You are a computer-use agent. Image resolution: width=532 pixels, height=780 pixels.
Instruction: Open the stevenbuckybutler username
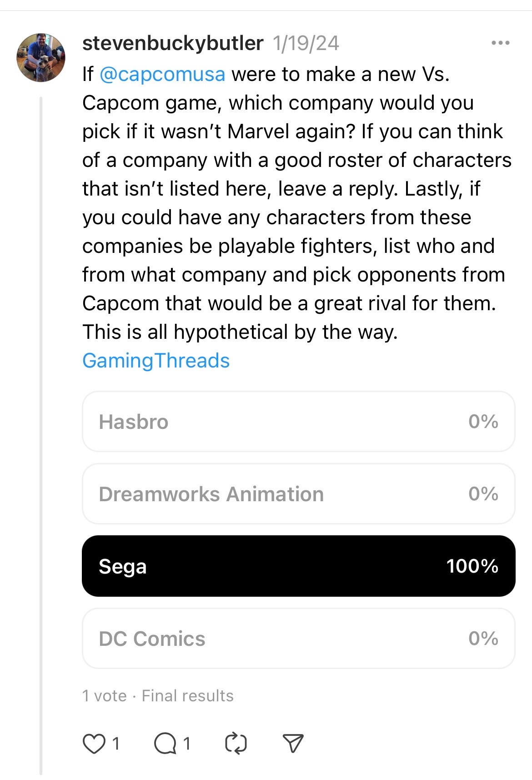point(173,43)
